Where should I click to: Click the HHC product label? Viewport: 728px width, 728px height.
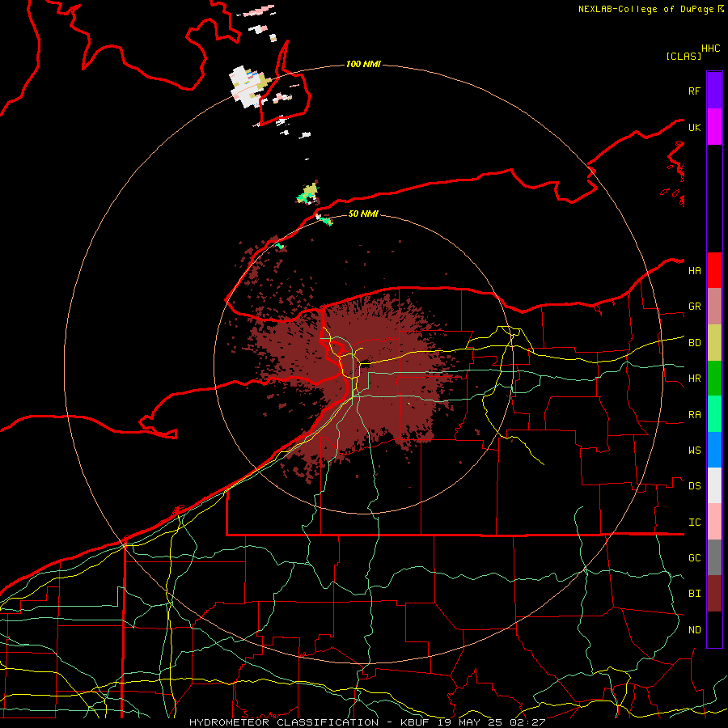pyautogui.click(x=710, y=49)
